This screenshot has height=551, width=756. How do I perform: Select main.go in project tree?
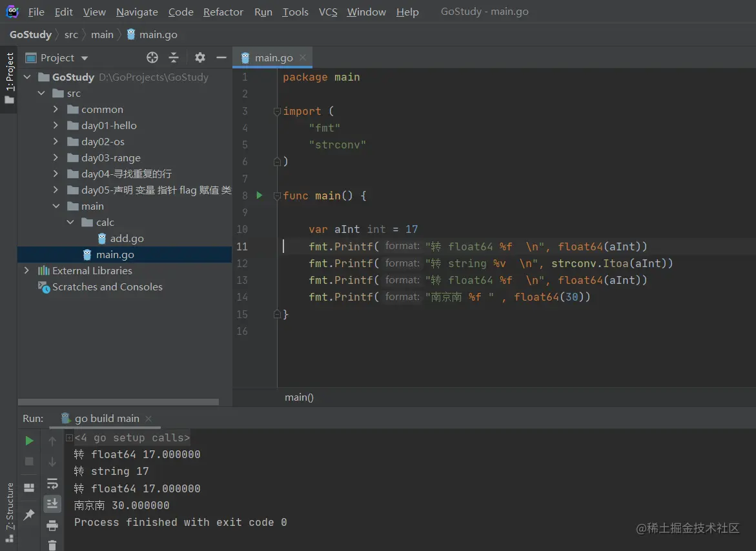pyautogui.click(x=125, y=254)
